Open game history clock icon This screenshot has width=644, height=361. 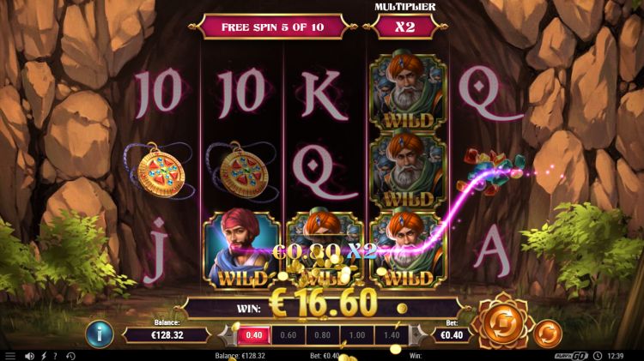click(70, 356)
